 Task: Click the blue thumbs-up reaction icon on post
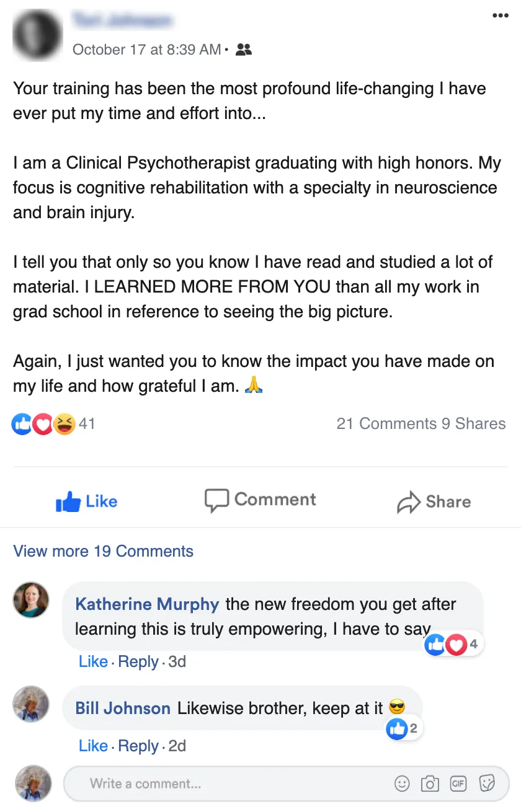pos(22,424)
